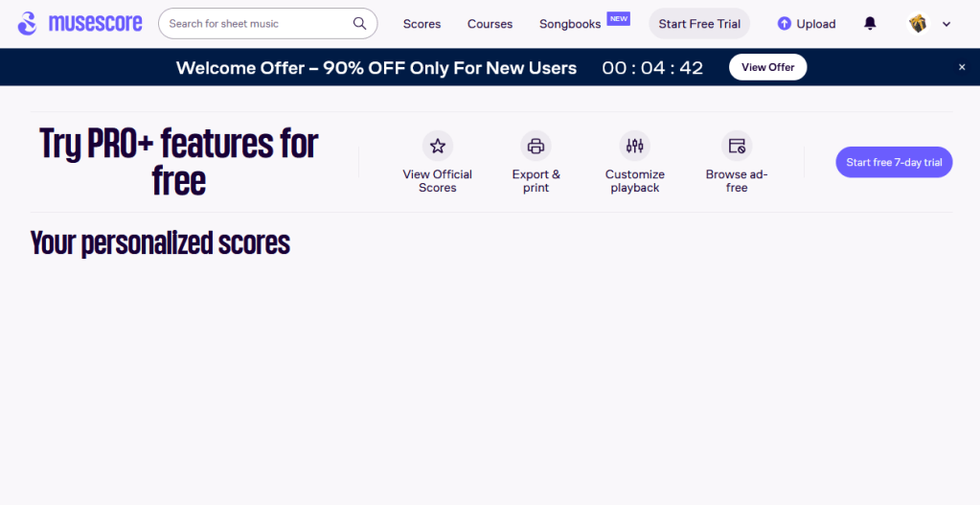Click the Browse ad-free icon
Image resolution: width=980 pixels, height=505 pixels.
pyautogui.click(x=737, y=147)
